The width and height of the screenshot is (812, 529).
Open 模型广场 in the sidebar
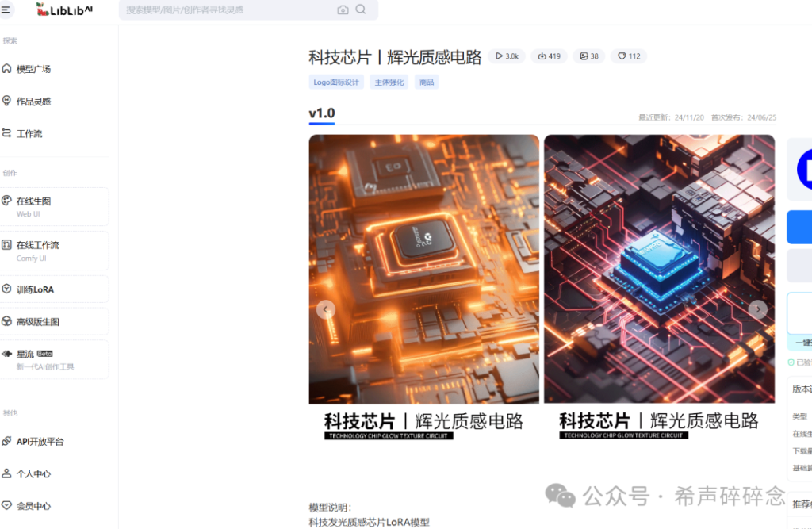[33, 69]
